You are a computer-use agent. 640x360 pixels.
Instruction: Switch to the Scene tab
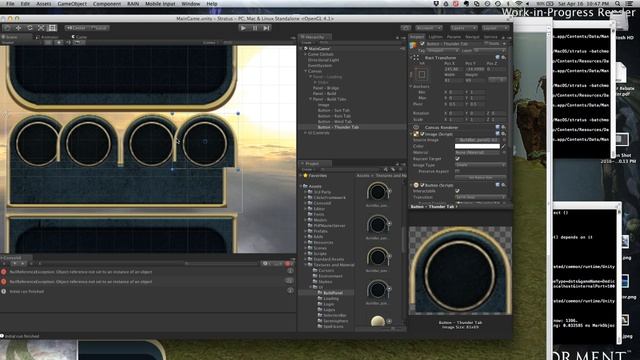11,37
